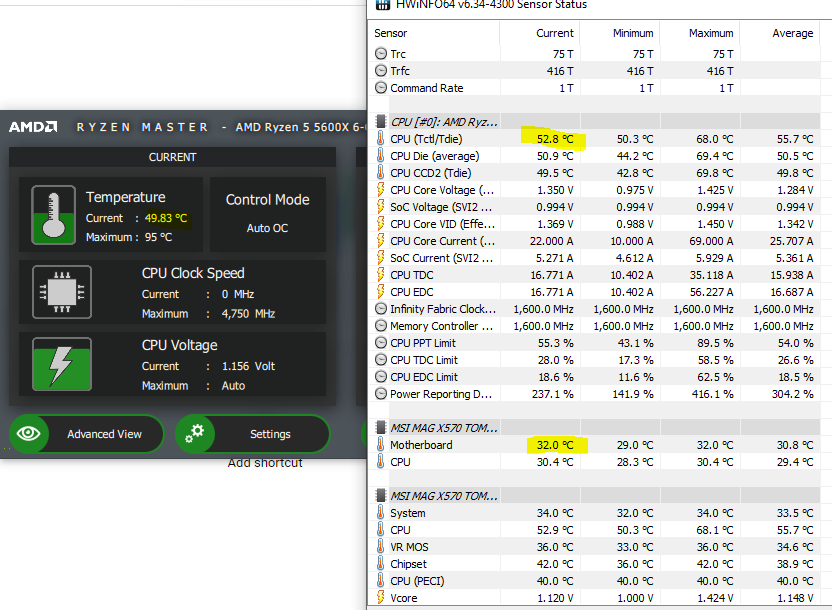The image size is (832, 610).
Task: Click lightning icon beside SoC Current (SVI2
Action: coord(380,257)
